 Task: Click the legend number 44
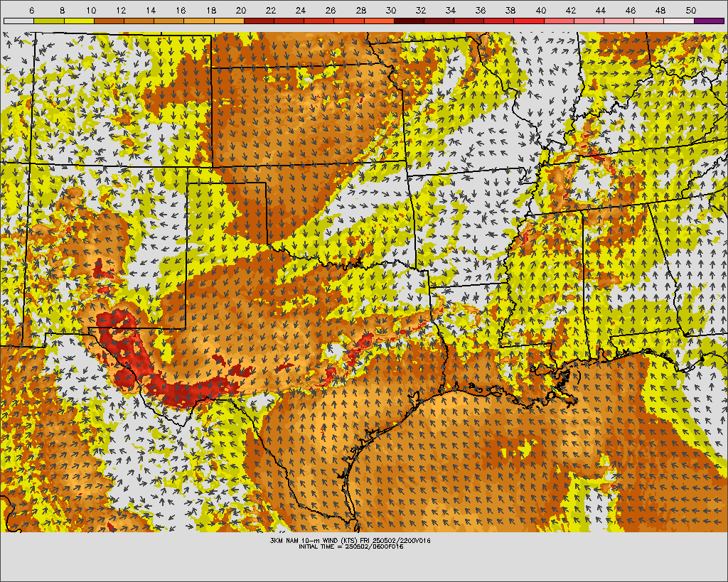click(600, 10)
